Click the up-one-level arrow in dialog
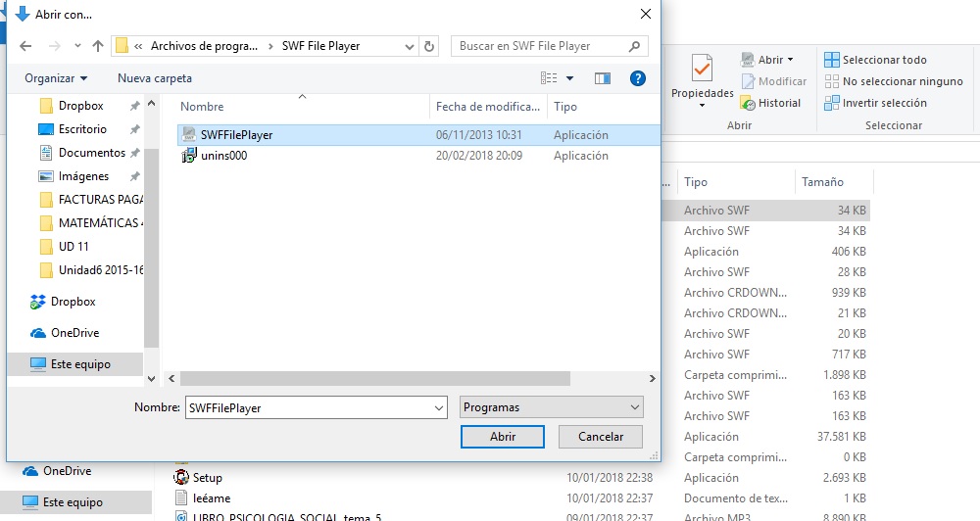The image size is (980, 521). pos(97,46)
